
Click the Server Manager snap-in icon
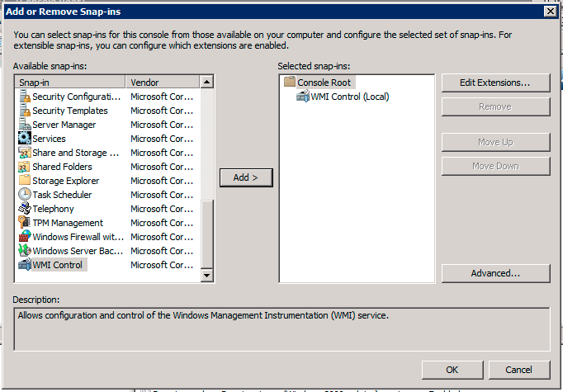(25, 125)
